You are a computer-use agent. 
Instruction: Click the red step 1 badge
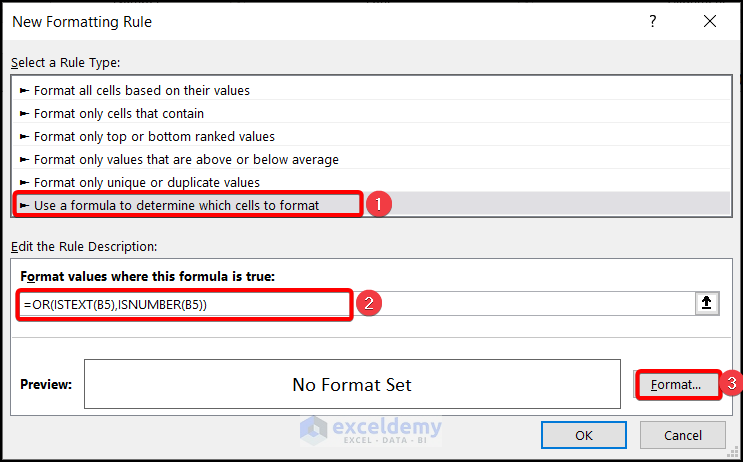tap(377, 204)
